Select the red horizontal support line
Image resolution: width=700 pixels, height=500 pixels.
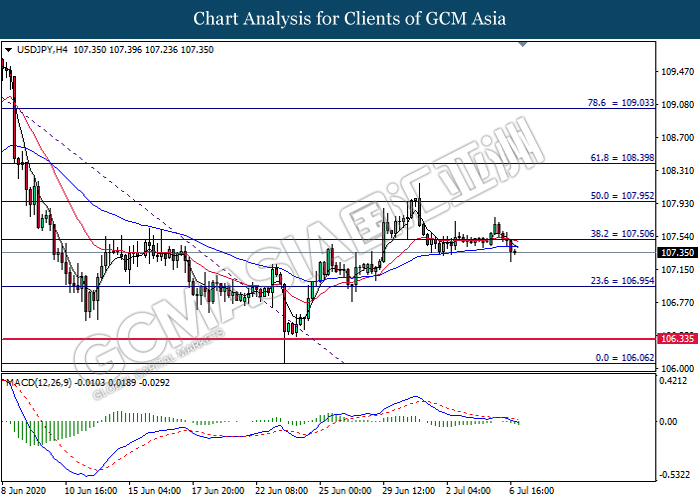(x=329, y=339)
